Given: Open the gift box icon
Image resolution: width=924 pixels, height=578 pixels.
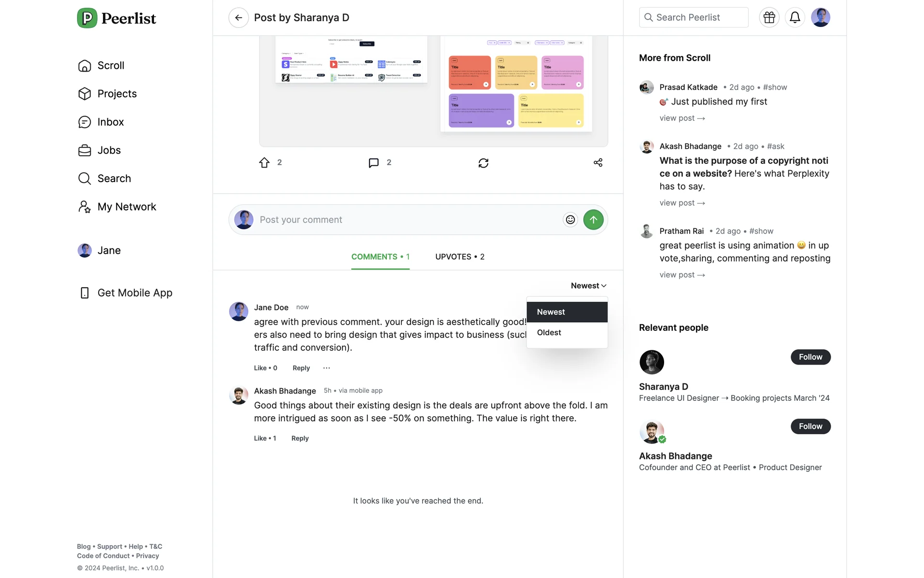Looking at the screenshot, I should [x=769, y=18].
